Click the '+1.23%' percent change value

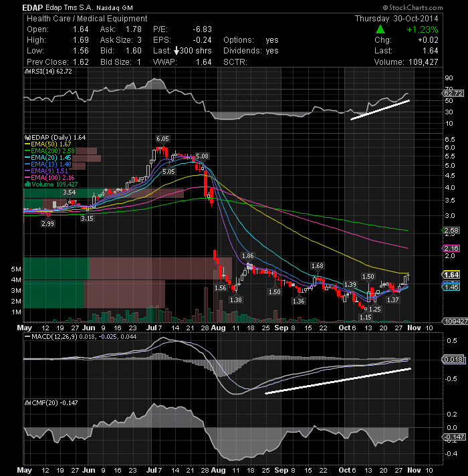coord(423,29)
